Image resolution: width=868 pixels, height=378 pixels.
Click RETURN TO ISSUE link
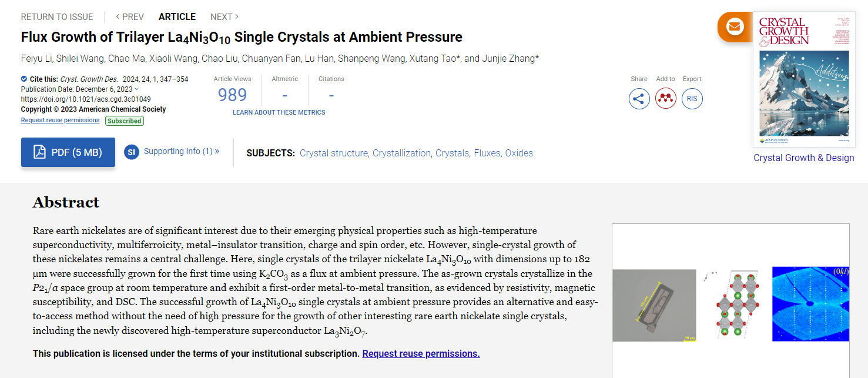57,16
